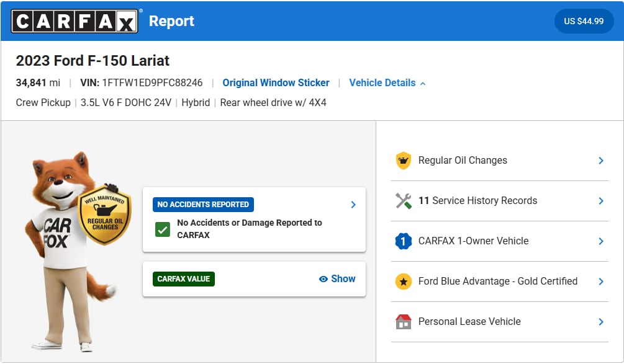Click the Regular Oil Changes text
624x364 pixels.
pyautogui.click(x=463, y=160)
